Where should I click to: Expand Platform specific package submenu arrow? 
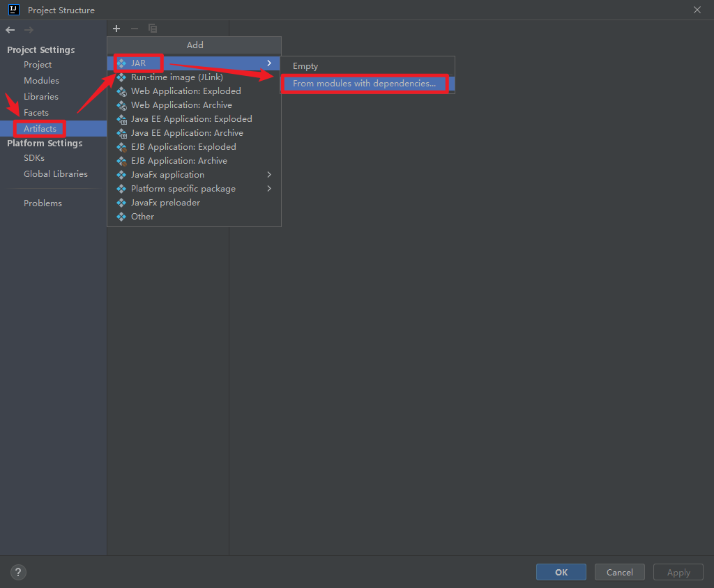point(269,189)
